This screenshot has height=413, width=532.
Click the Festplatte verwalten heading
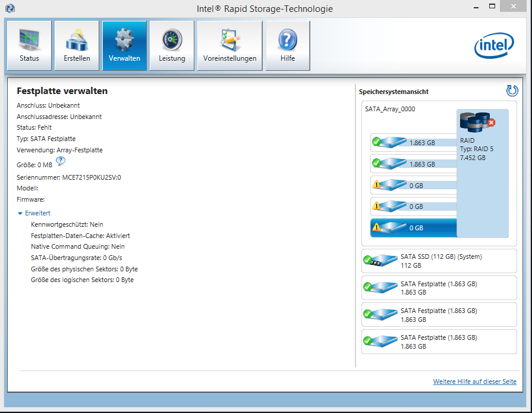click(62, 91)
